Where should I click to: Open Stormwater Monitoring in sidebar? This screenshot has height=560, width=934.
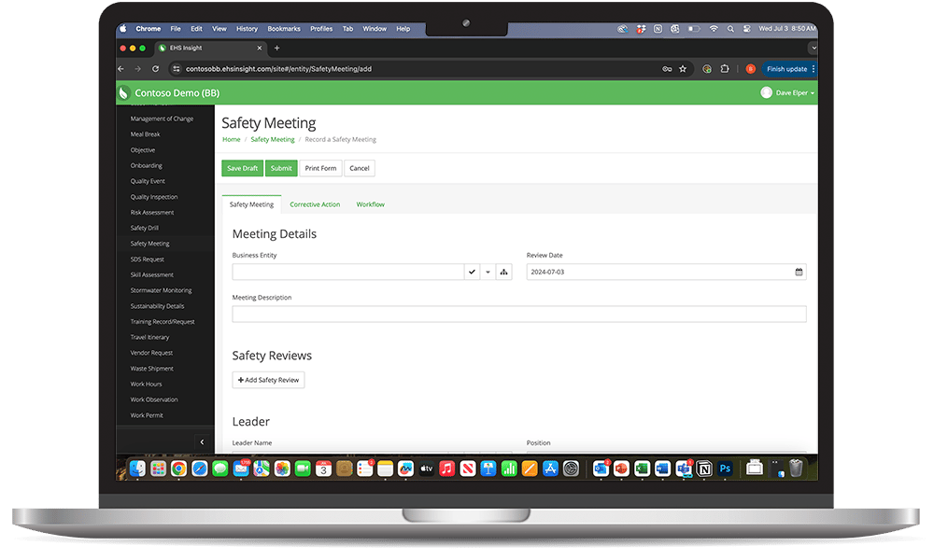(161, 290)
